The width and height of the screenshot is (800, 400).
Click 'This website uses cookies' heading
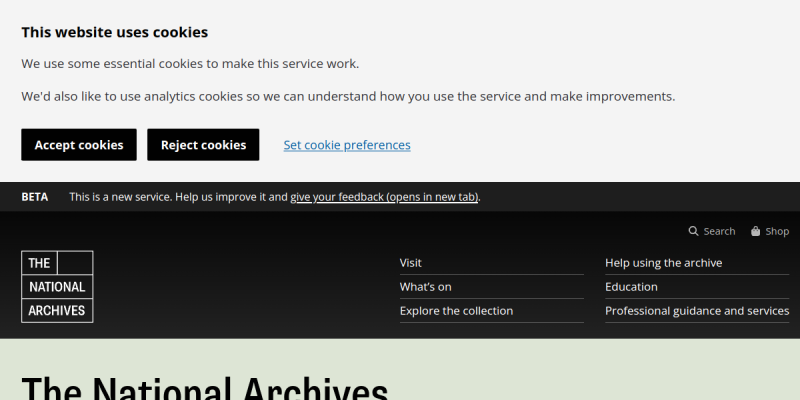115,32
